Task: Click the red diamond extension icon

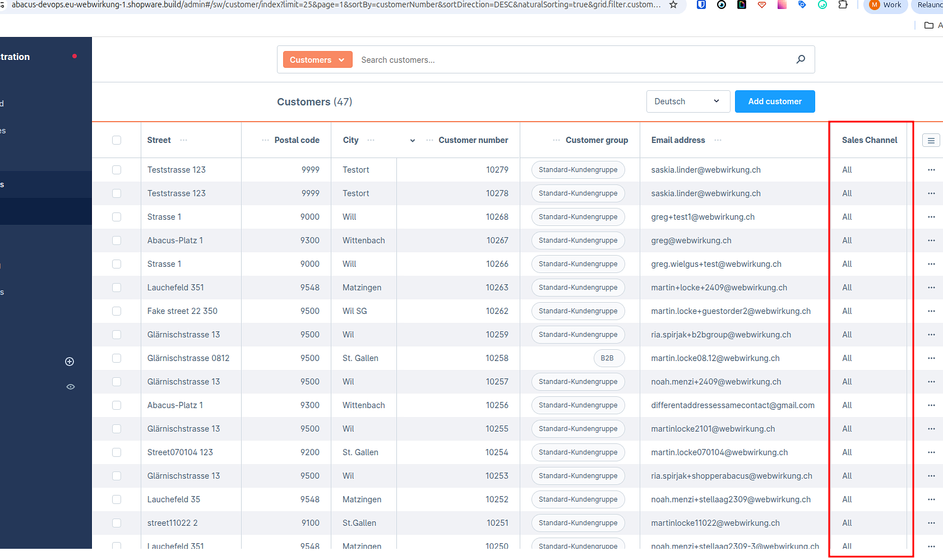Action: coord(762,4)
